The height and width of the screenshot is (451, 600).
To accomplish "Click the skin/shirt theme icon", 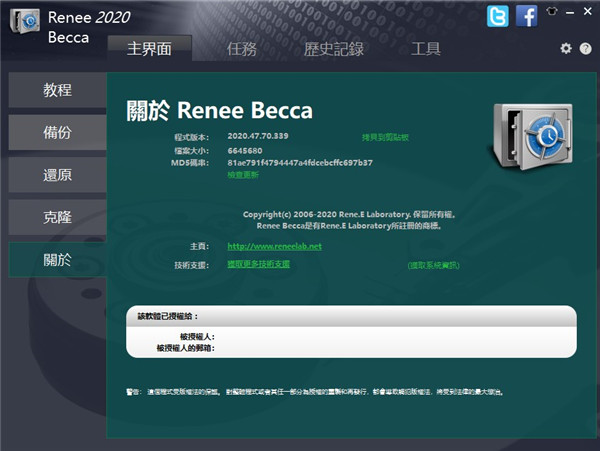I will click(551, 11).
